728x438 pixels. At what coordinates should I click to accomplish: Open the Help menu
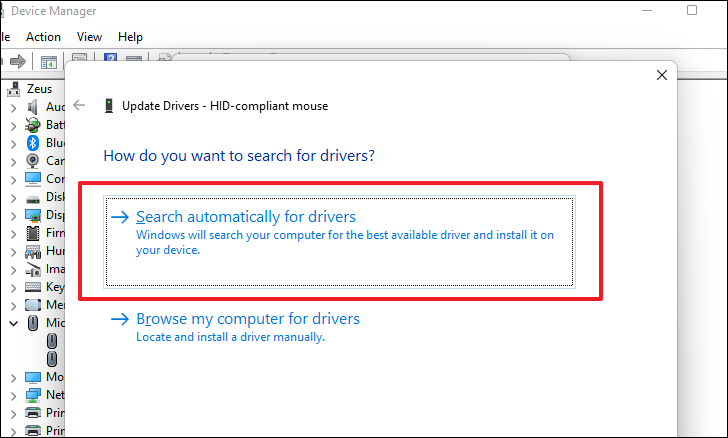(x=130, y=37)
